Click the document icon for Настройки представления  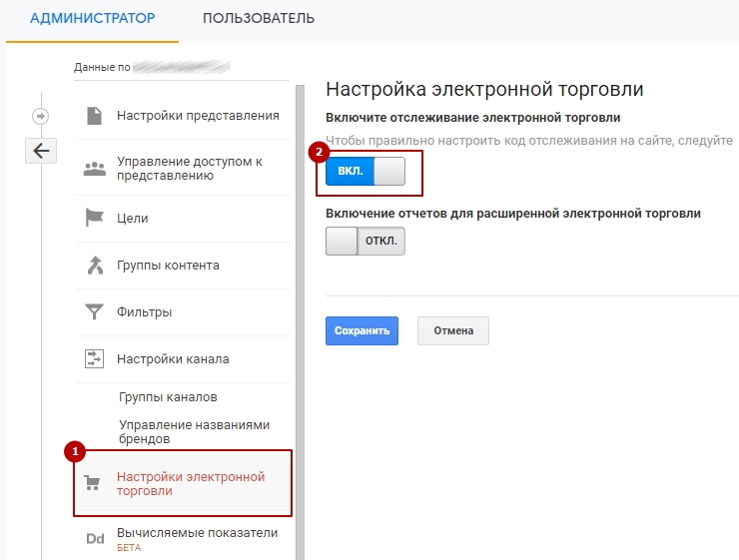[x=94, y=116]
